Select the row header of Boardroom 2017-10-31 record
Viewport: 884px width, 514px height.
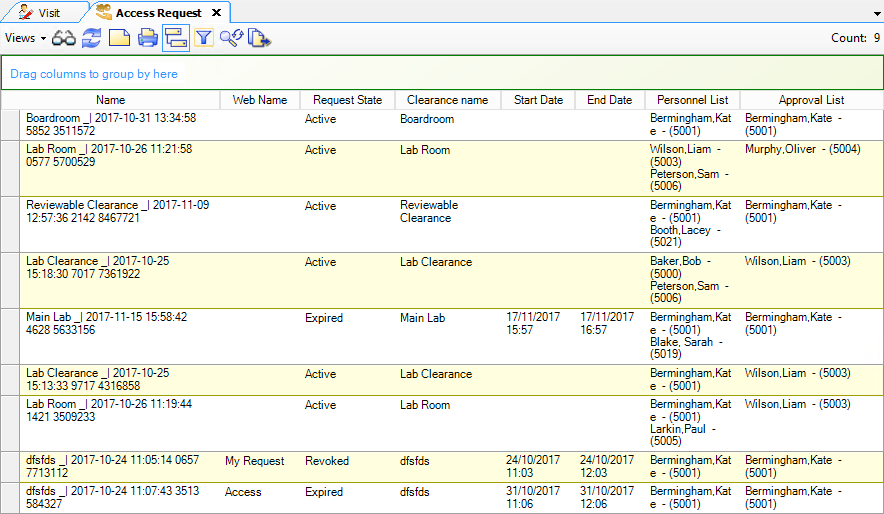coord(10,125)
